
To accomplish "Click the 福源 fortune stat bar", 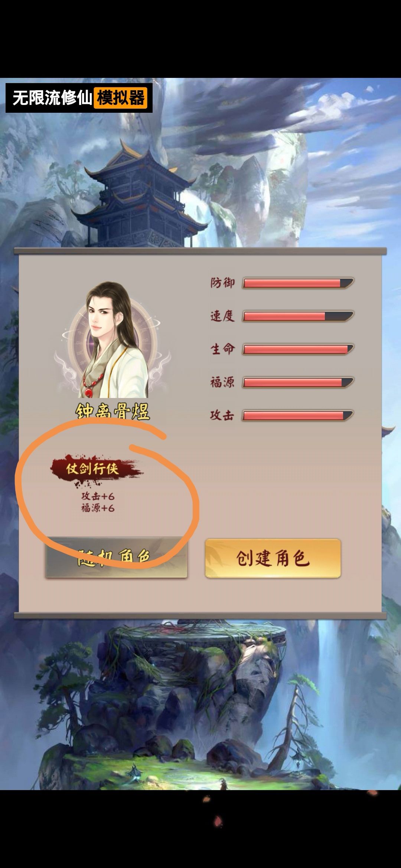I will [x=298, y=382].
